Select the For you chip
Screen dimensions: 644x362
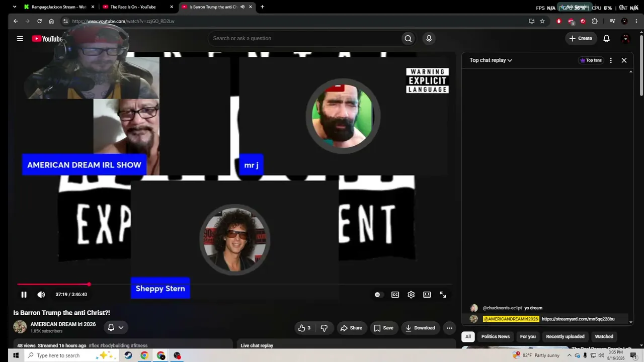click(528, 337)
